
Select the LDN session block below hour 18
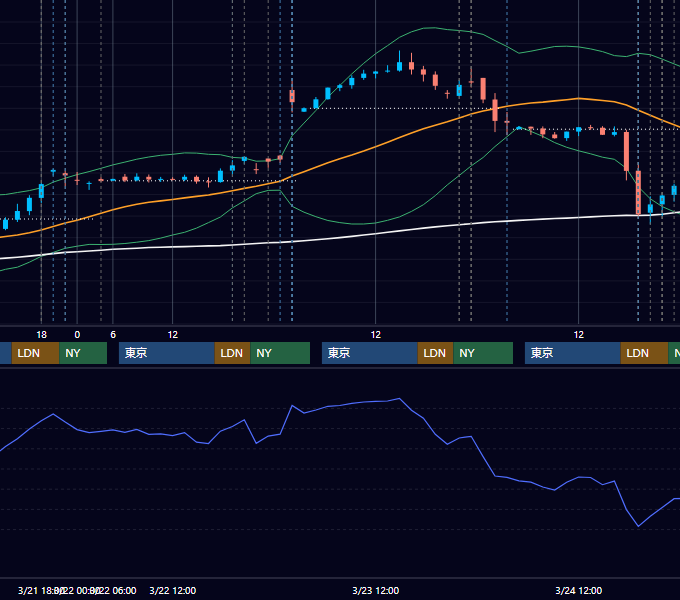36,353
